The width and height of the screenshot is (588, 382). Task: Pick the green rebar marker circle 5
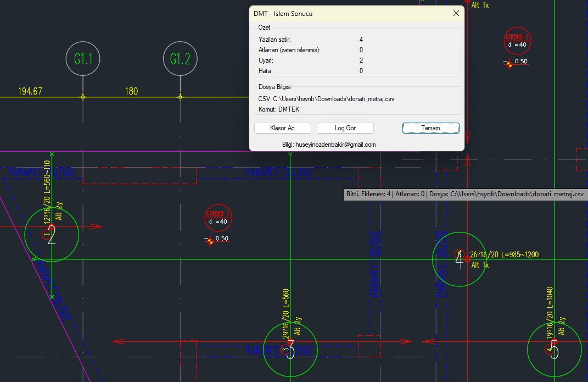pyautogui.click(x=554, y=349)
